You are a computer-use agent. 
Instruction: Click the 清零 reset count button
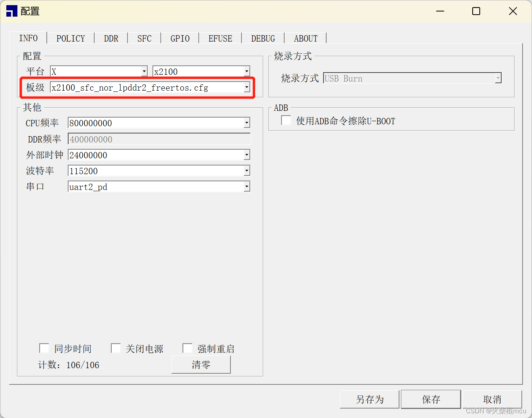click(201, 365)
